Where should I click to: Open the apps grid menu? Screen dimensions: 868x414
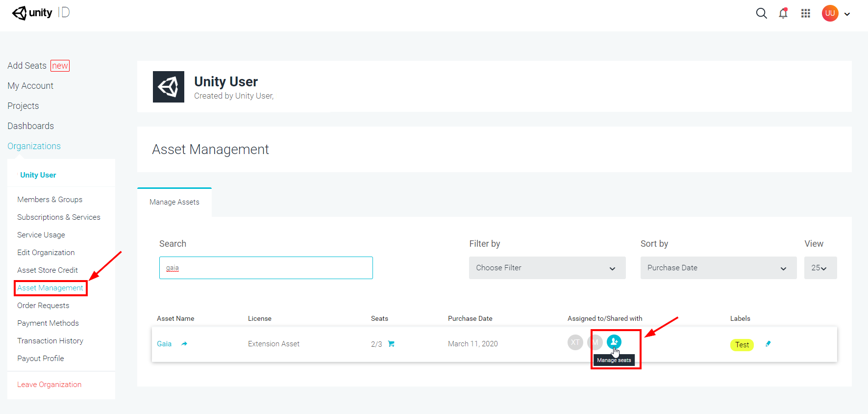[806, 13]
